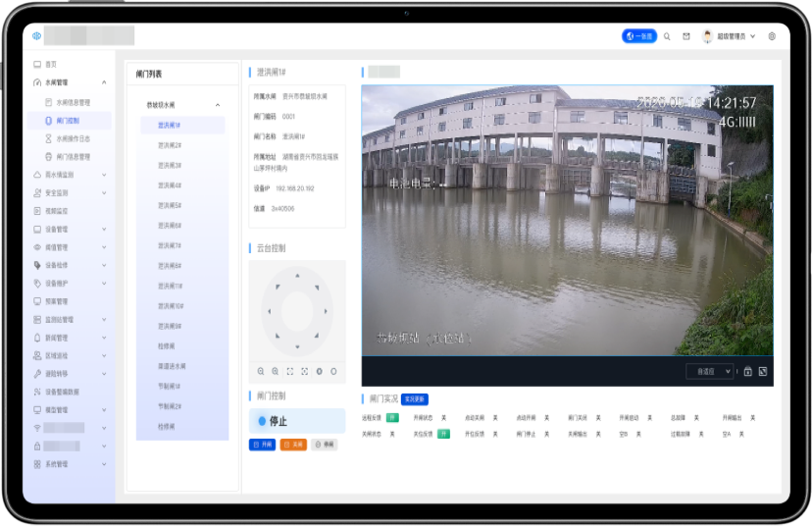Open the mail envelope icon in header
This screenshot has width=812, height=526.
(686, 36)
